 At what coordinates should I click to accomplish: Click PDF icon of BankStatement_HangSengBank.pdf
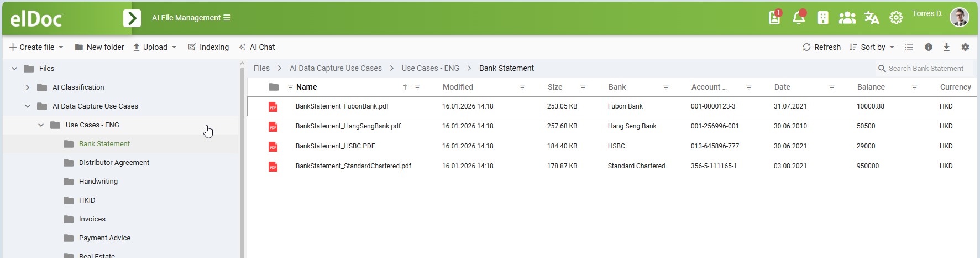pyautogui.click(x=273, y=127)
